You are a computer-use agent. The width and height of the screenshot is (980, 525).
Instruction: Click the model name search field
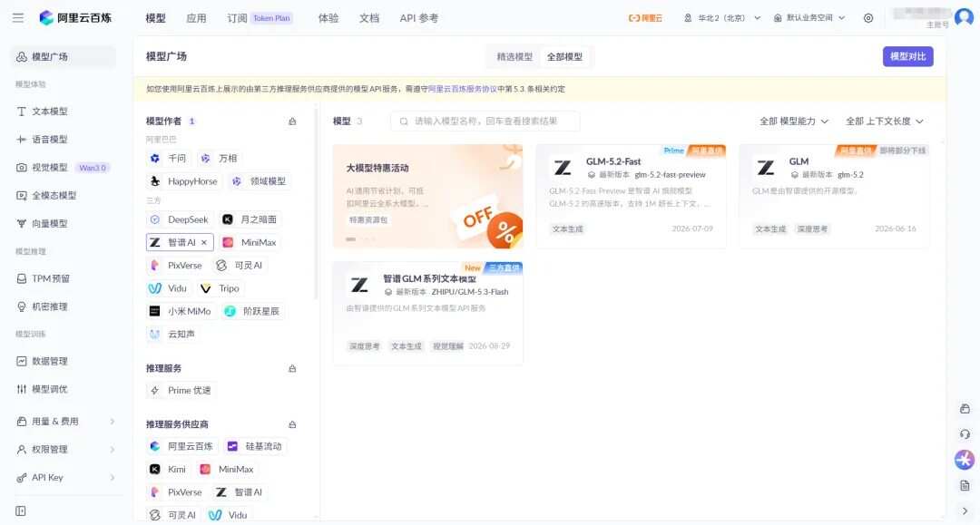(485, 122)
